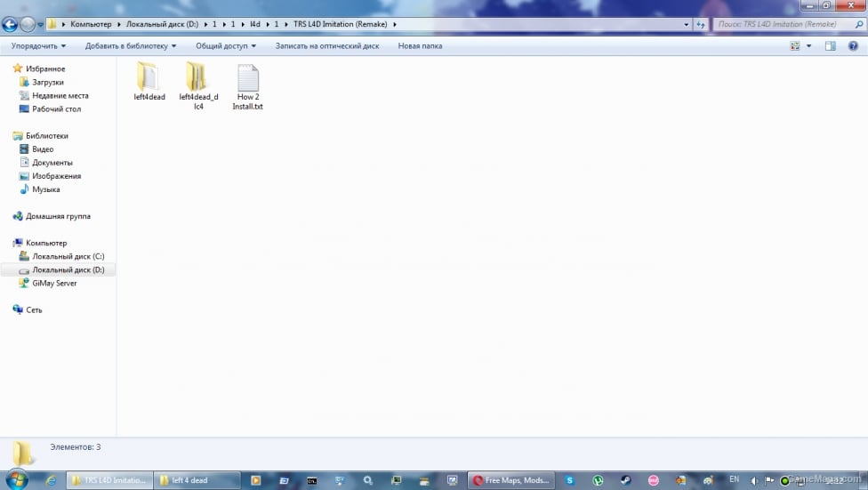Open the magnifier taskbar icon

pos(367,480)
